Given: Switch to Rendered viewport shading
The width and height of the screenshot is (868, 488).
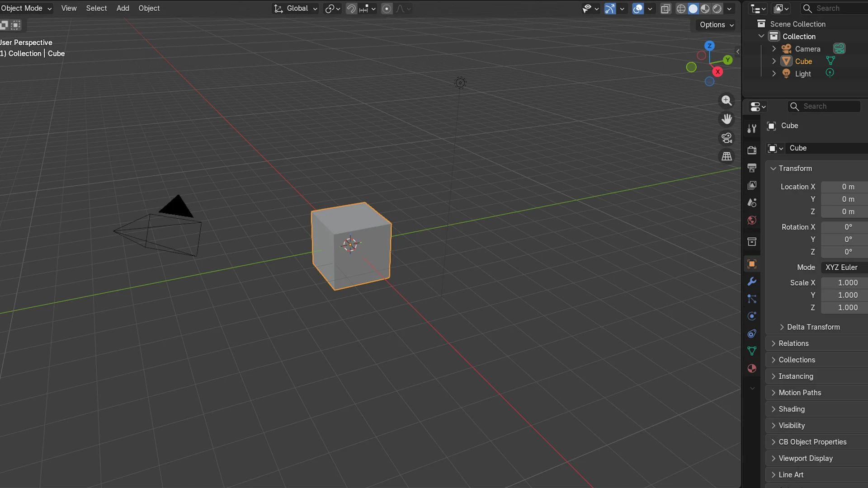Looking at the screenshot, I should tap(717, 9).
